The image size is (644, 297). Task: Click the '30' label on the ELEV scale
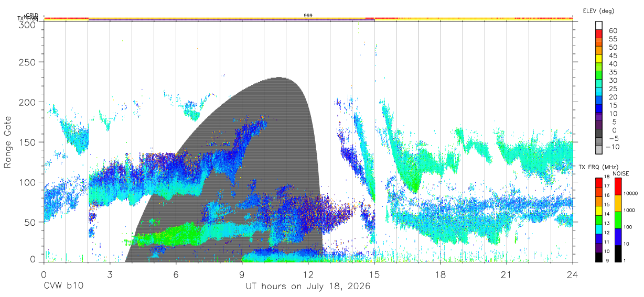click(613, 80)
